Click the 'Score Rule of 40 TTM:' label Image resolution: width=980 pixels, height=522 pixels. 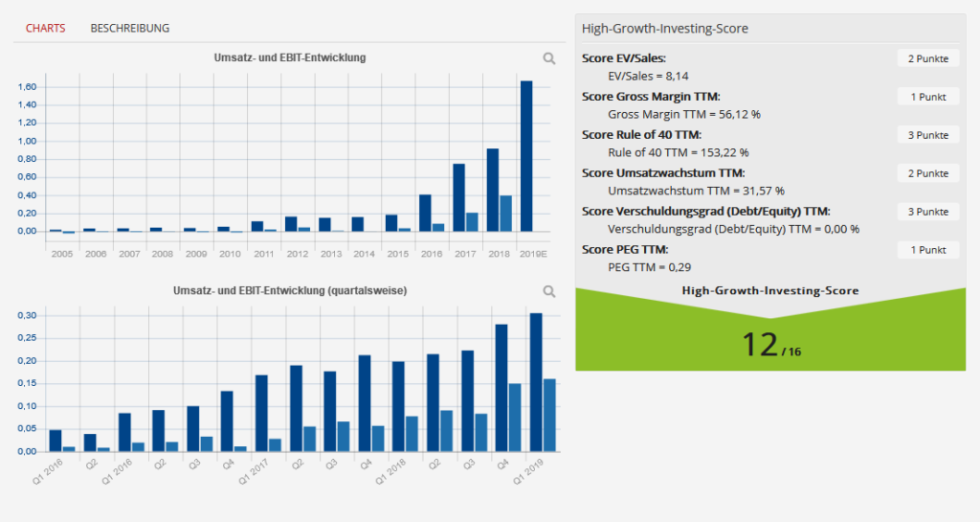[x=641, y=134]
